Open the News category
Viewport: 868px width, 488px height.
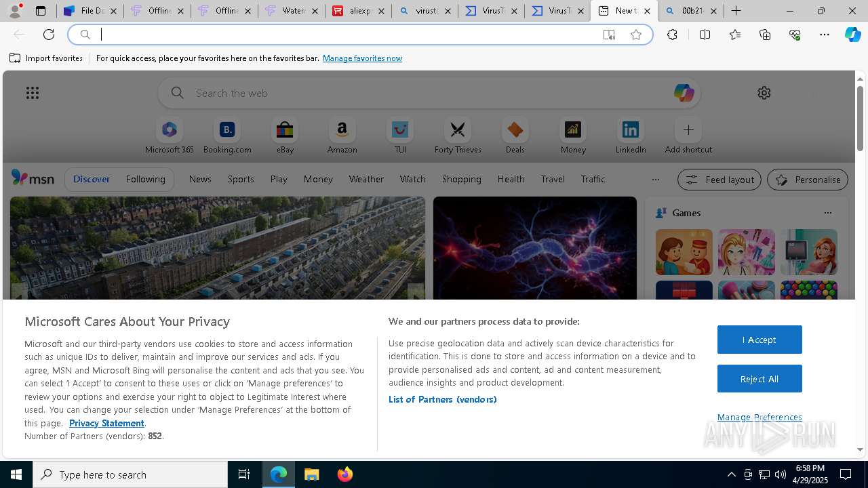[200, 179]
